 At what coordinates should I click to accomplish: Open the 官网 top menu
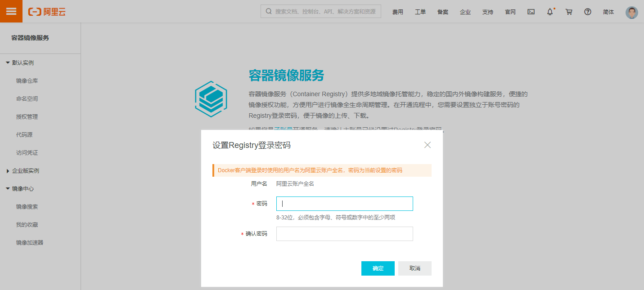tap(510, 12)
